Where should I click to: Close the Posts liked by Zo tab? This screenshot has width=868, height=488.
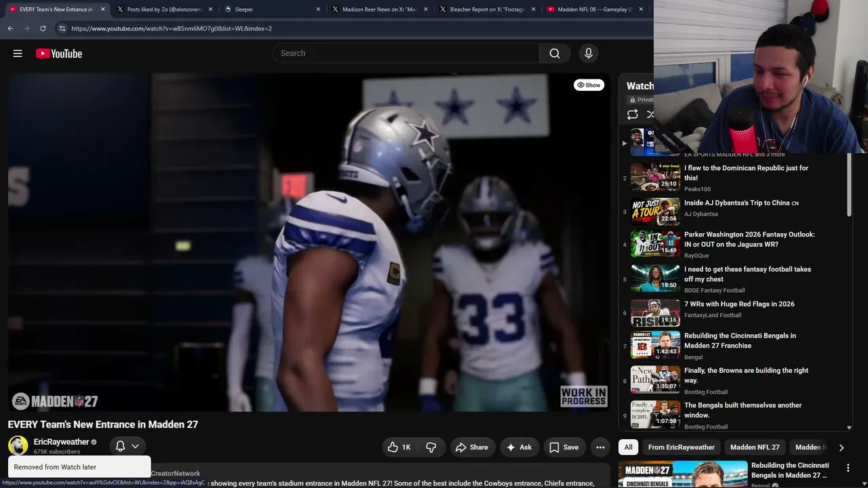click(210, 9)
